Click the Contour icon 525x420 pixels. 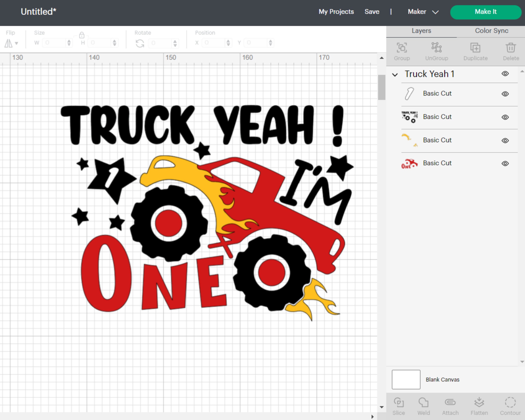pyautogui.click(x=510, y=405)
